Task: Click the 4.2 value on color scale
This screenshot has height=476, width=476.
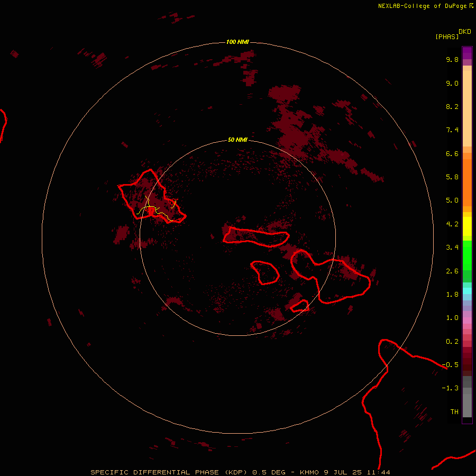Action: [452, 224]
